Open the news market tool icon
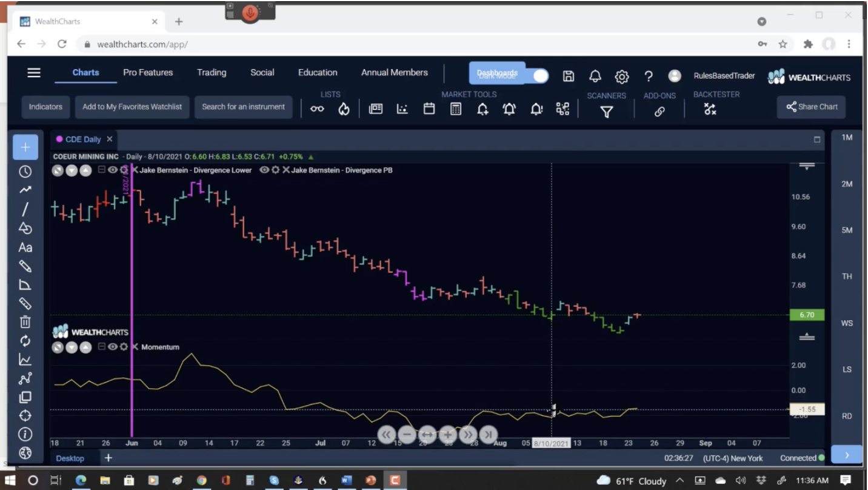This screenshot has width=868, height=490. click(376, 109)
